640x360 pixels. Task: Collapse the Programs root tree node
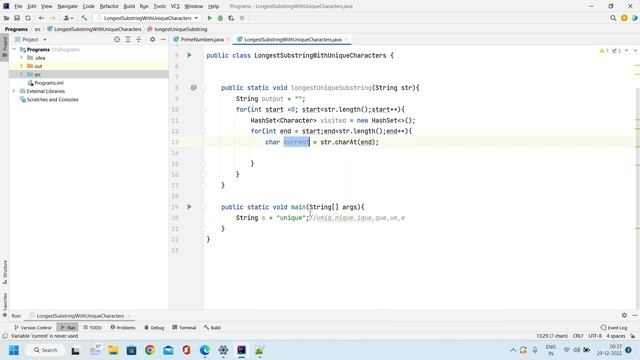click(x=14, y=49)
